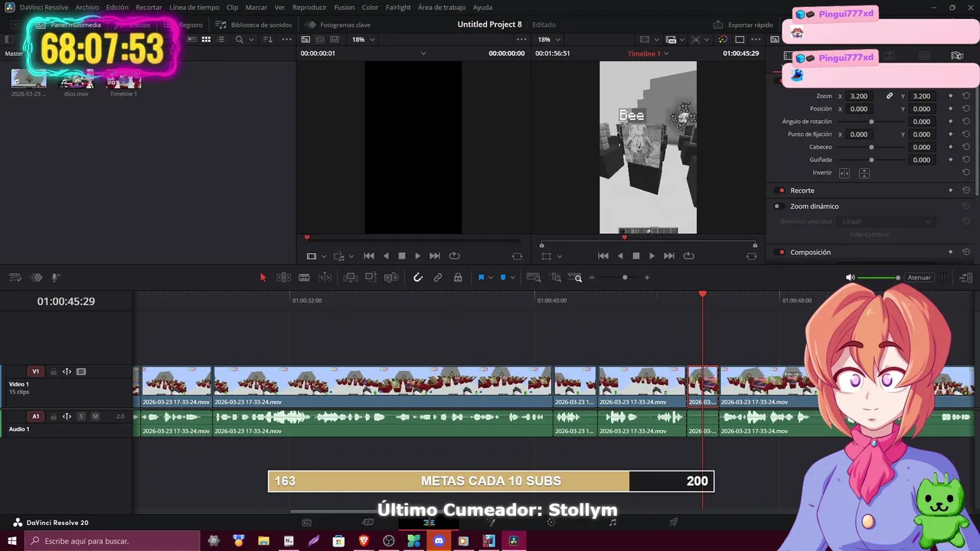Select the arrow Selection mode tool
This screenshot has height=551, width=980.
263,278
